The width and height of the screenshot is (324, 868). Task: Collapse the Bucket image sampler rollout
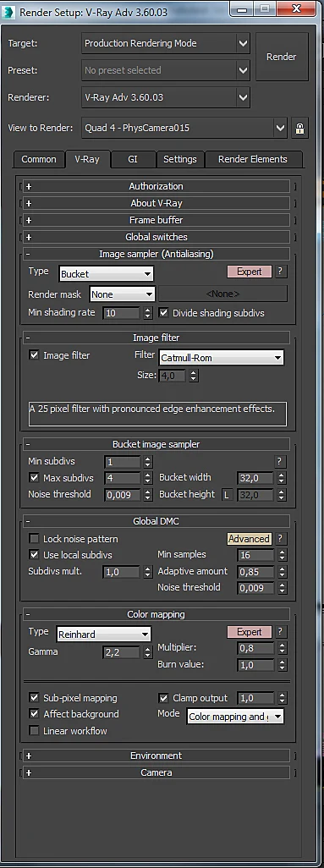tap(157, 444)
